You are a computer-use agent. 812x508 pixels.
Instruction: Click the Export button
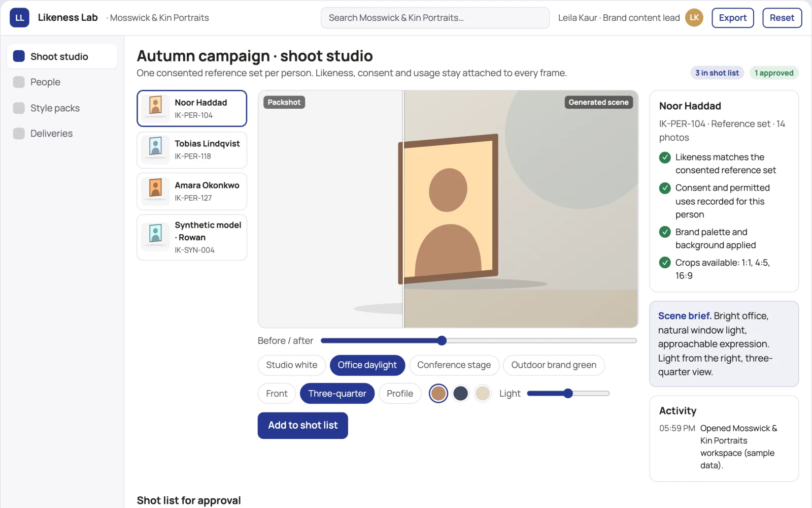pyautogui.click(x=733, y=18)
